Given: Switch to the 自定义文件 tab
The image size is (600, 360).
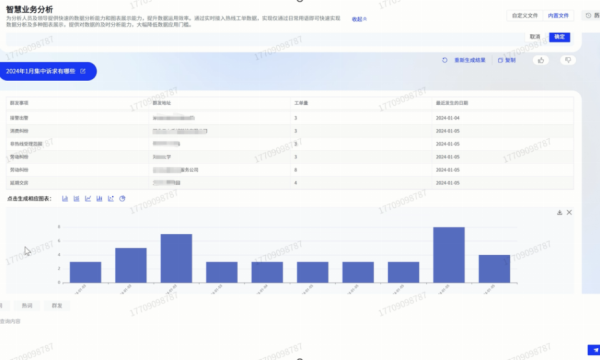Looking at the screenshot, I should click(x=525, y=16).
